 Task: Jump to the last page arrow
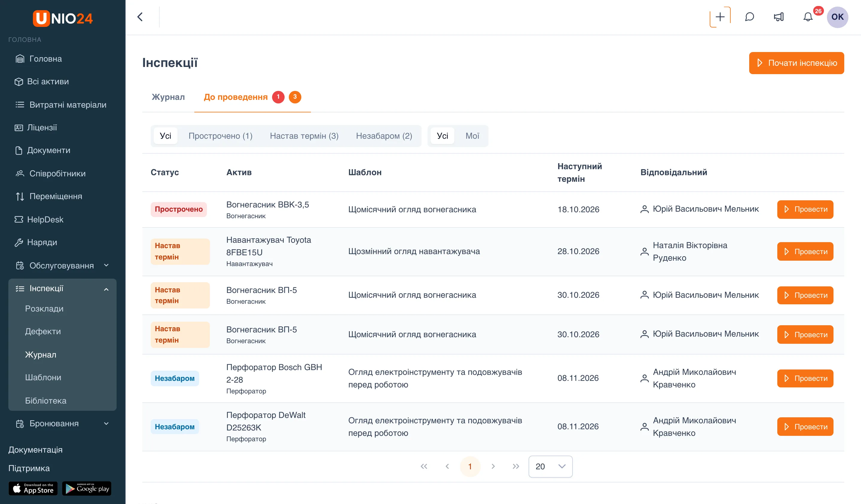(516, 466)
